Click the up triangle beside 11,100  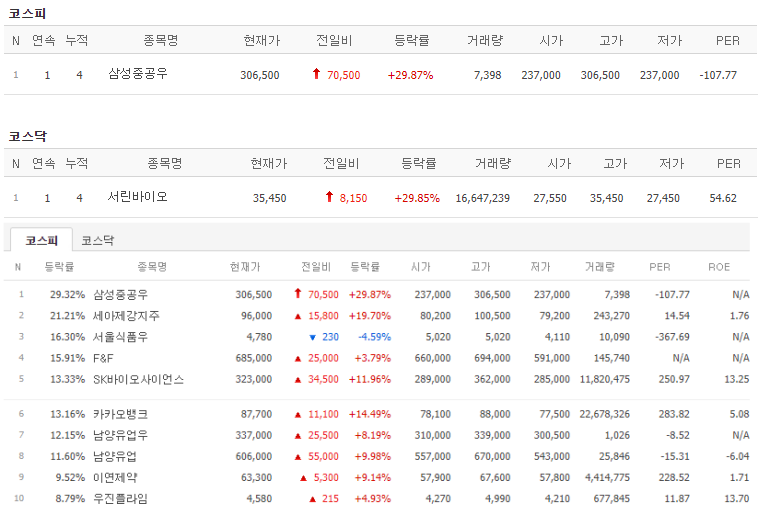coord(298,415)
